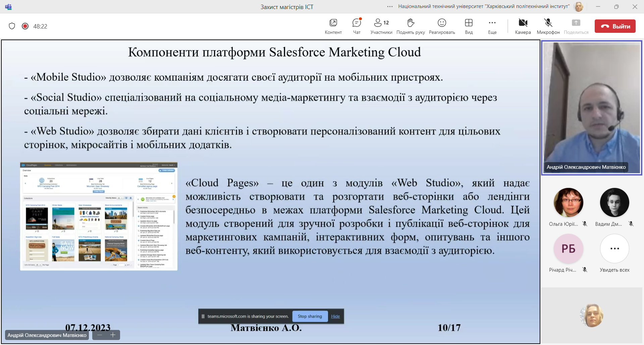This screenshot has width=644, height=345.
Task: Zoom out shared content with minus
Action: (x=100, y=335)
